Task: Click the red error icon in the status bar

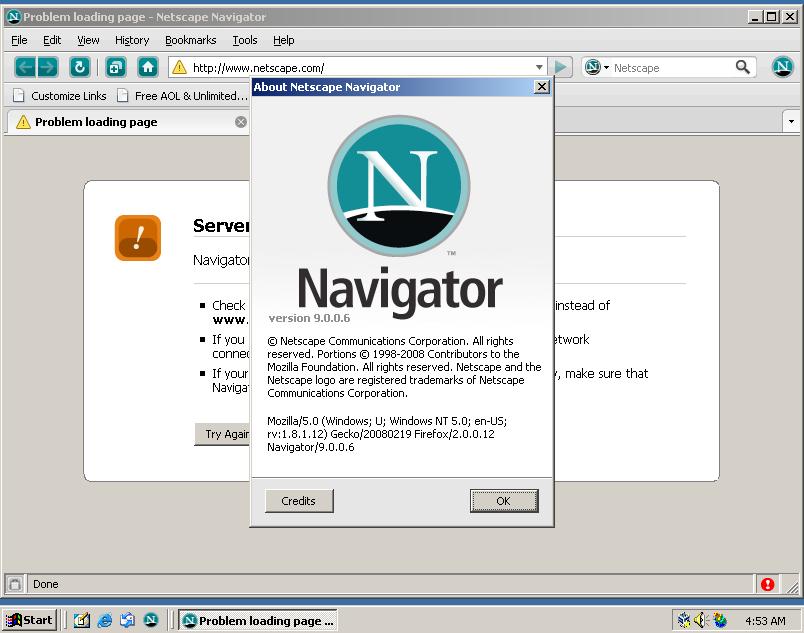Action: coord(767,584)
